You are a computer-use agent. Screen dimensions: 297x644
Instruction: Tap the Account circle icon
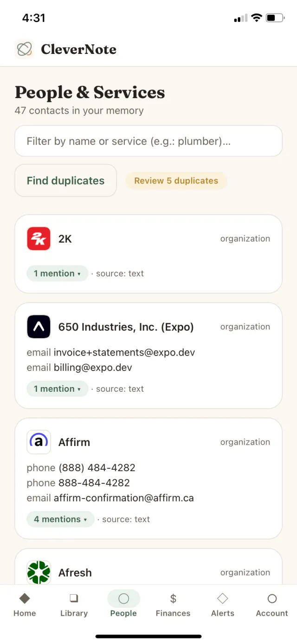272,598
